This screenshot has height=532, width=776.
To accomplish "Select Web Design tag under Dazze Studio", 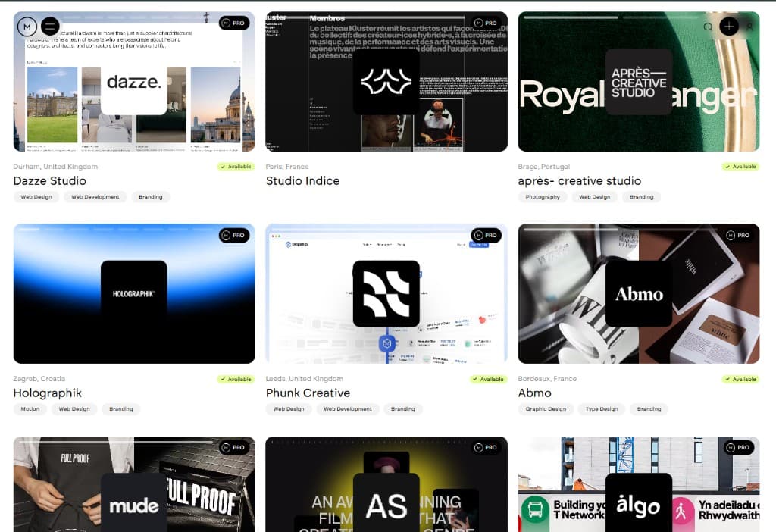I will pos(36,197).
